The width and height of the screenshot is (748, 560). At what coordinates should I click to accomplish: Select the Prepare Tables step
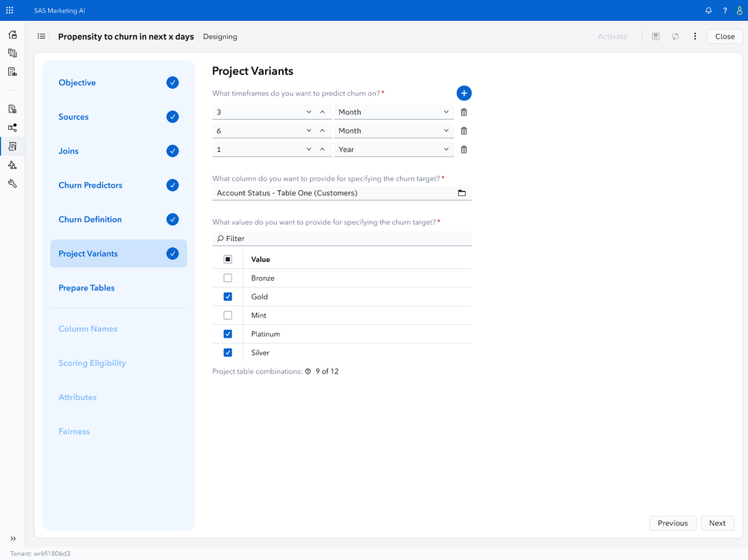[87, 287]
